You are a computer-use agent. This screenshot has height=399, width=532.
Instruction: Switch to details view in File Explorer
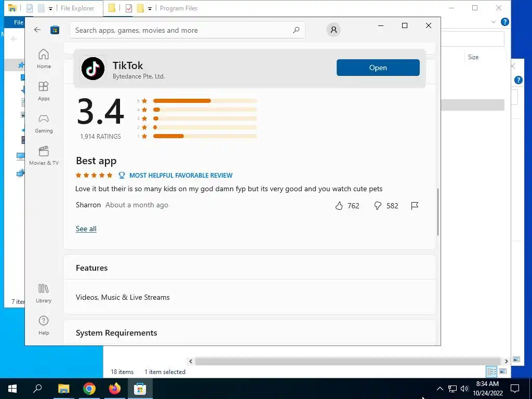[491, 371]
